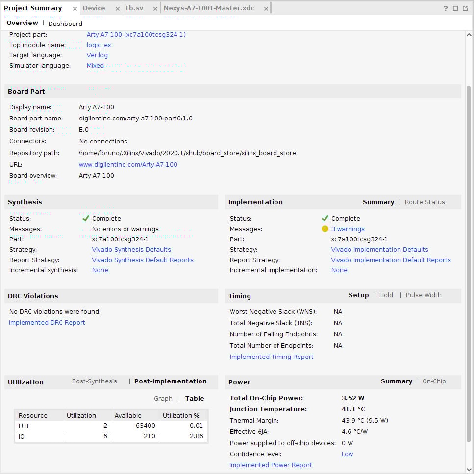Switch to the Device tab
The image size is (475, 476).
coord(94,8)
